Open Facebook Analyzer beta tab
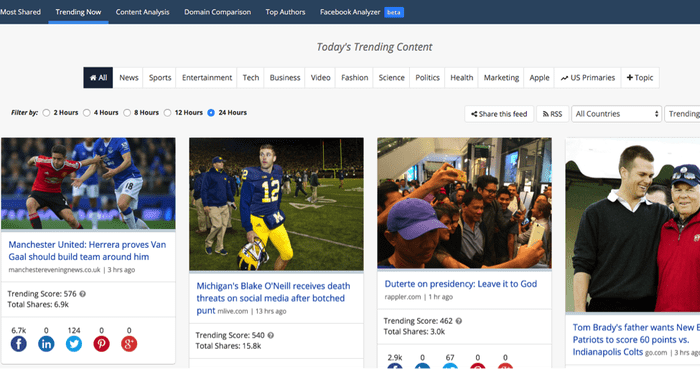 [362, 12]
